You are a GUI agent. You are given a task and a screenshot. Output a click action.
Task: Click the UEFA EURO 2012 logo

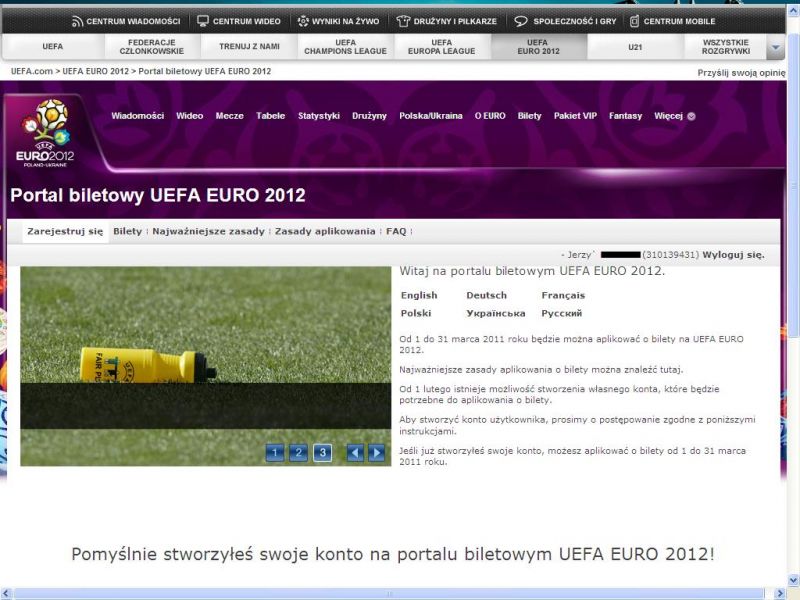pos(45,133)
